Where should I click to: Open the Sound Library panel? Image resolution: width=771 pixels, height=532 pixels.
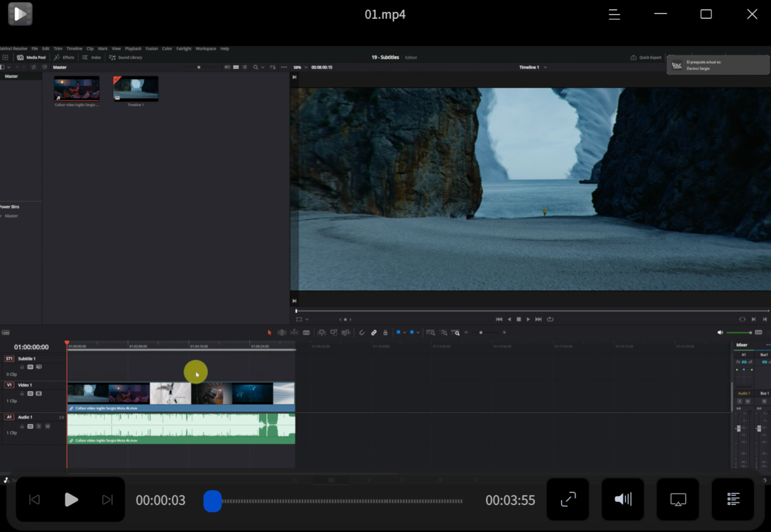pos(125,58)
